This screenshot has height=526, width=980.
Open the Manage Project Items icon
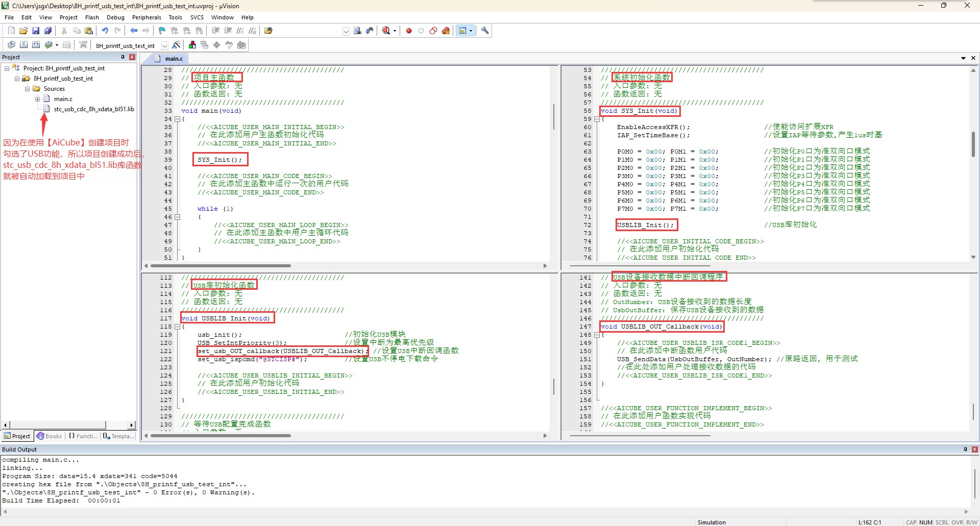[x=192, y=45]
